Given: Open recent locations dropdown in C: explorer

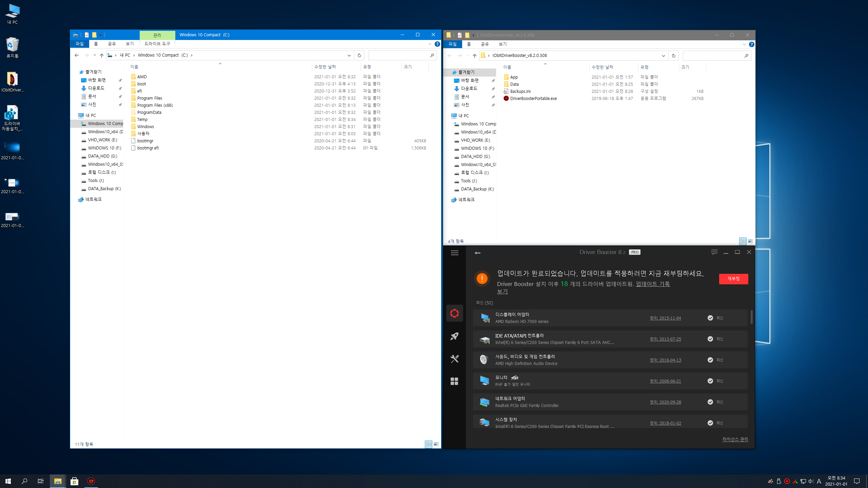Looking at the screenshot, I should coord(95,55).
